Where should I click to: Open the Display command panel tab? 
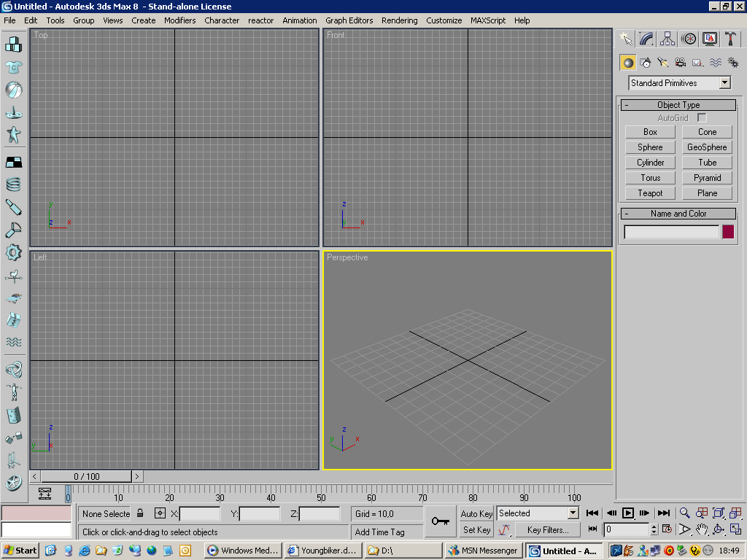[x=709, y=39]
